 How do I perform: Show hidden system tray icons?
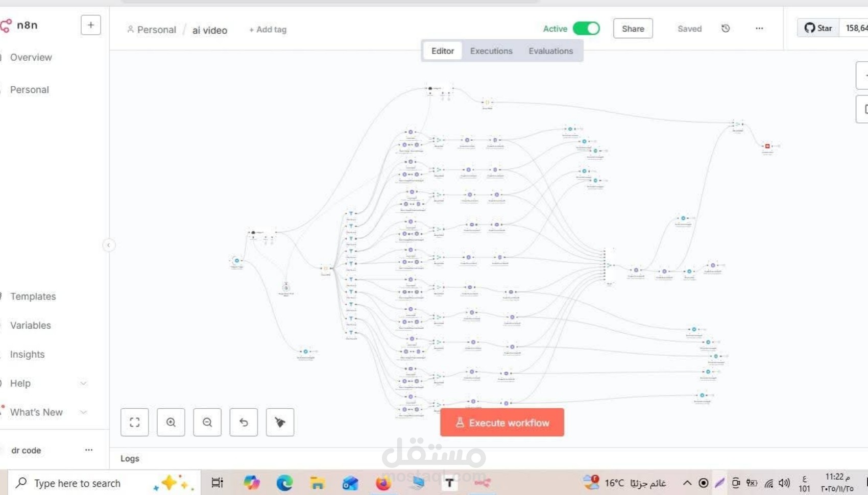(x=687, y=483)
